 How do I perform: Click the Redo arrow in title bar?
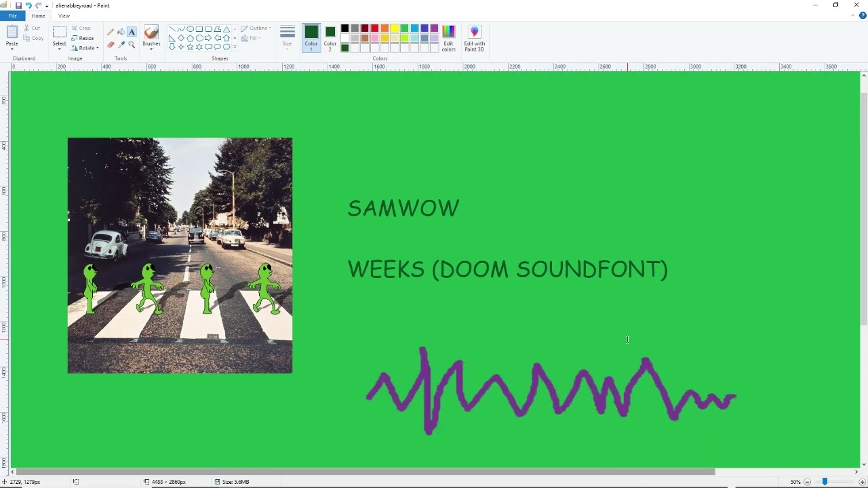[39, 5]
